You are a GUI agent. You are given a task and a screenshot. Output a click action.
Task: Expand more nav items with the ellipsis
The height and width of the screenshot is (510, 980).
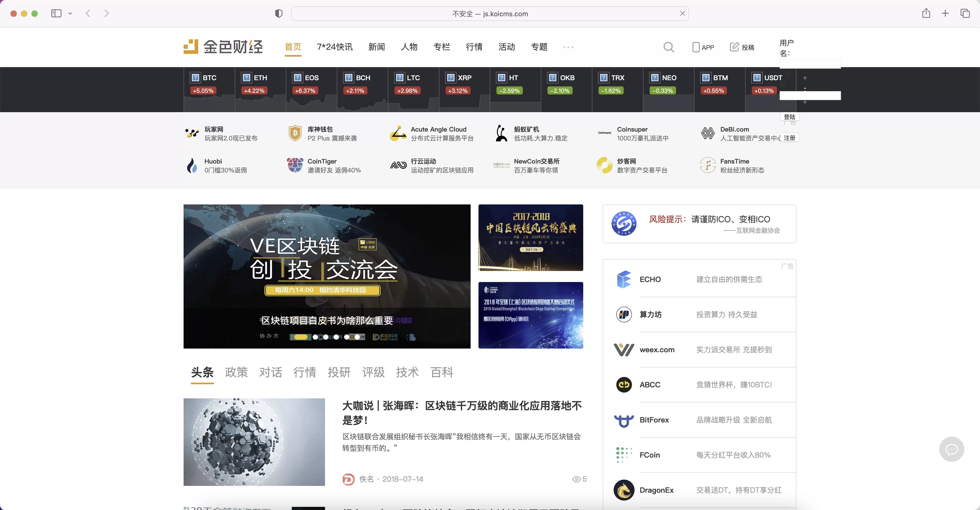568,47
